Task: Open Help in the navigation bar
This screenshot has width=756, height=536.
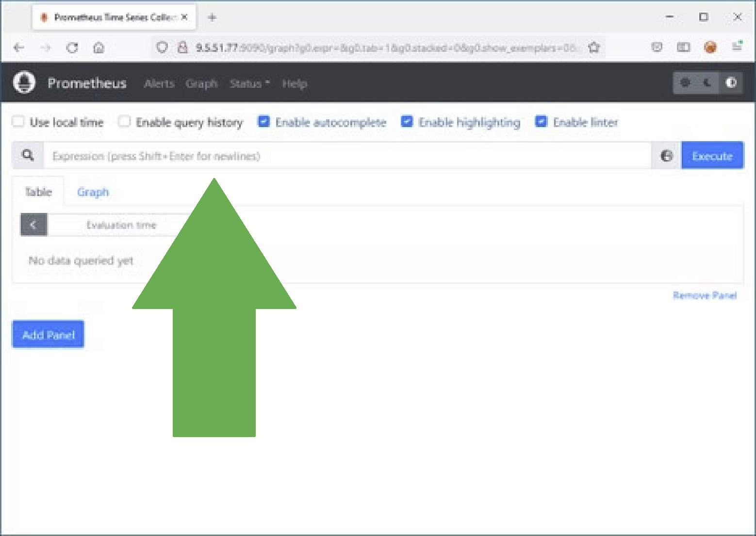Action: point(295,83)
